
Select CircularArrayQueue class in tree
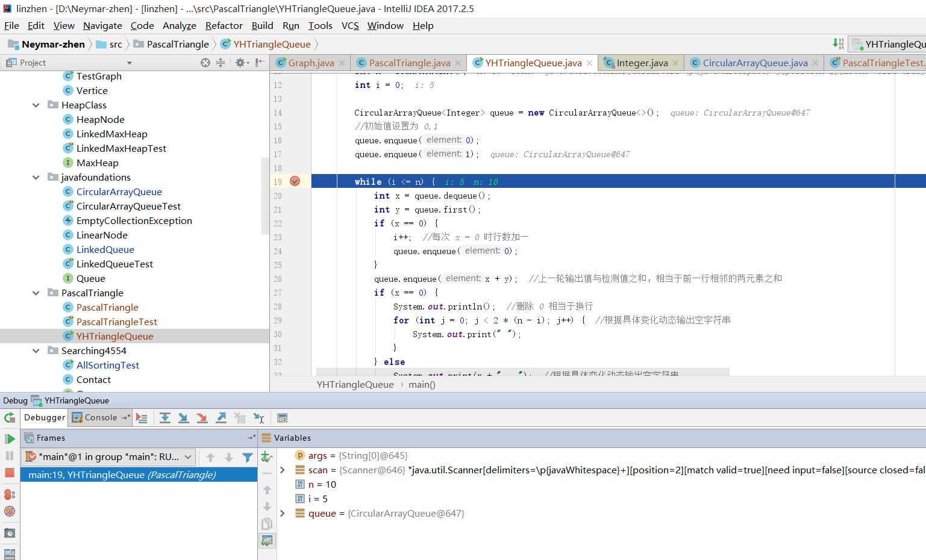[119, 191]
